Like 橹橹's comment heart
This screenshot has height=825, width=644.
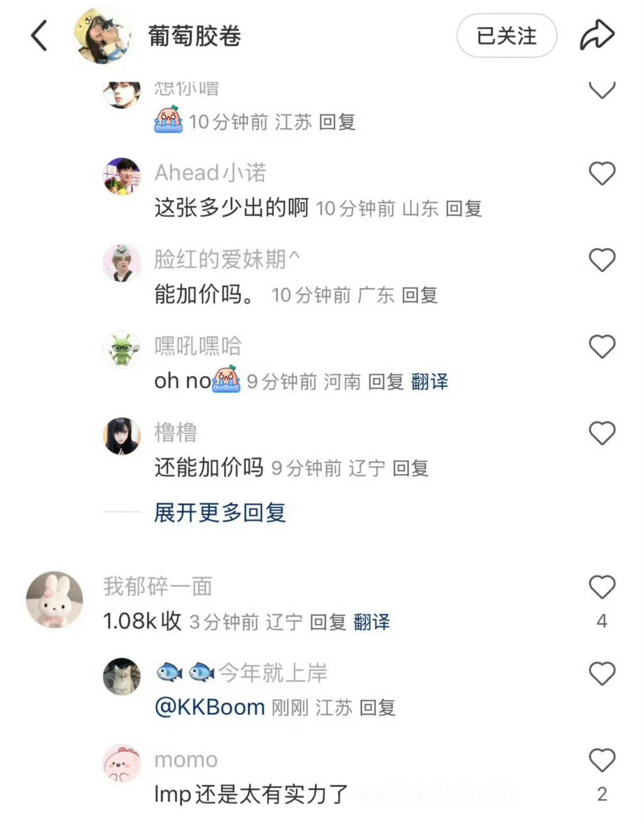point(602,433)
